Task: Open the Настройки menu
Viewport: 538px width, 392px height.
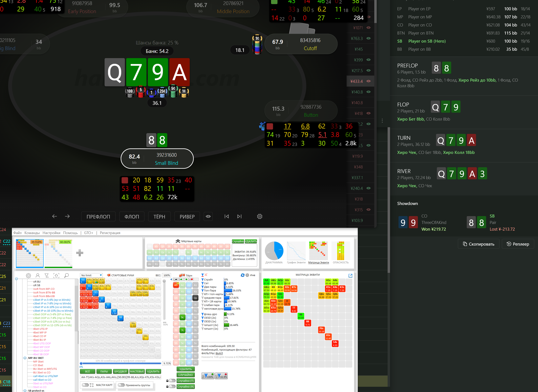Action: coord(51,233)
